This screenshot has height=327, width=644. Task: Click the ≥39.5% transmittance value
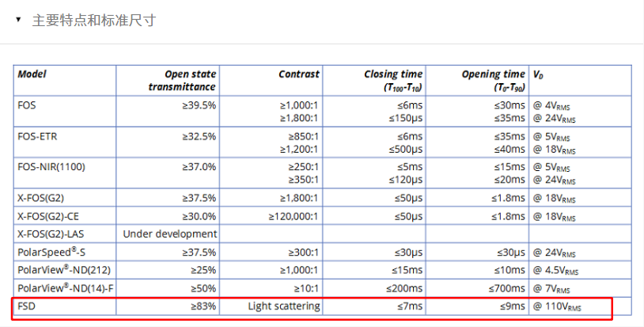tap(199, 105)
